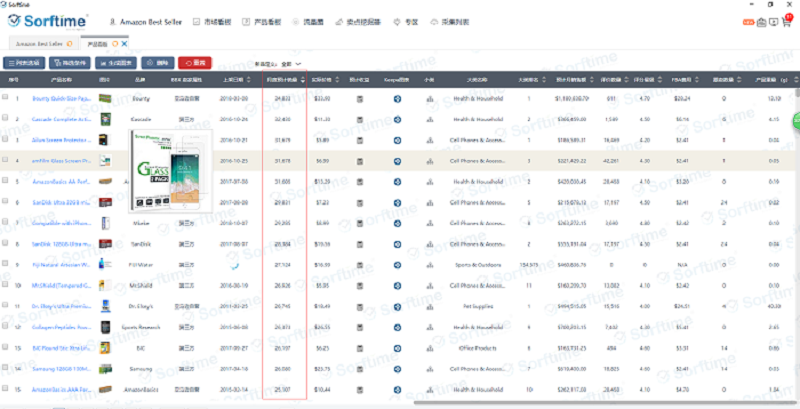The image size is (800, 409).
Task: Click the red reset button
Action: click(x=195, y=63)
